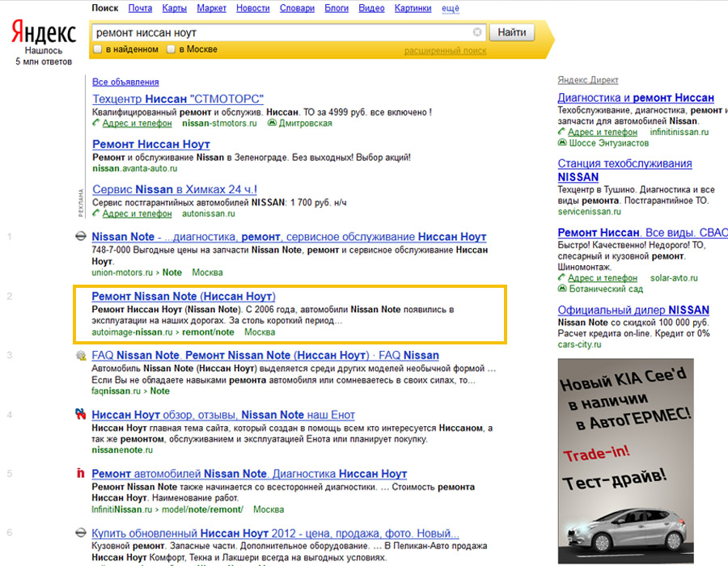Click the faqnissan.ru site URL
The height and width of the screenshot is (566, 728).
coord(116,391)
